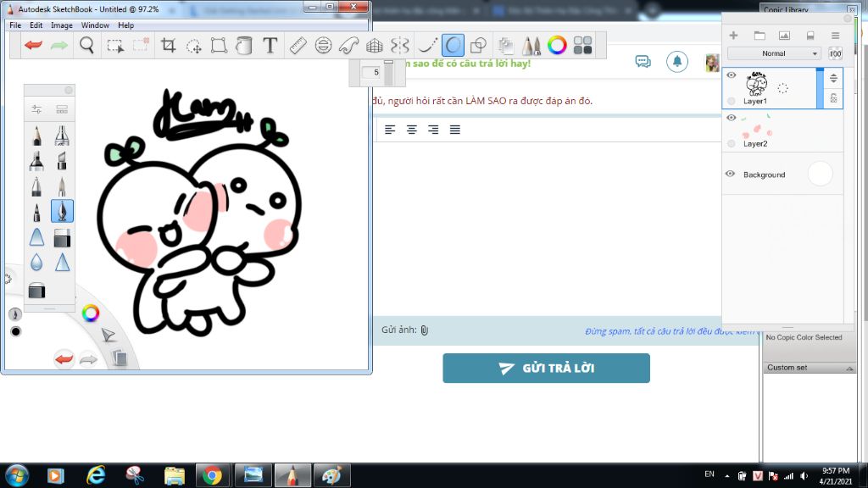Viewport: 868px width, 488px height.
Task: Select the active Inking Pen brush
Action: point(62,211)
